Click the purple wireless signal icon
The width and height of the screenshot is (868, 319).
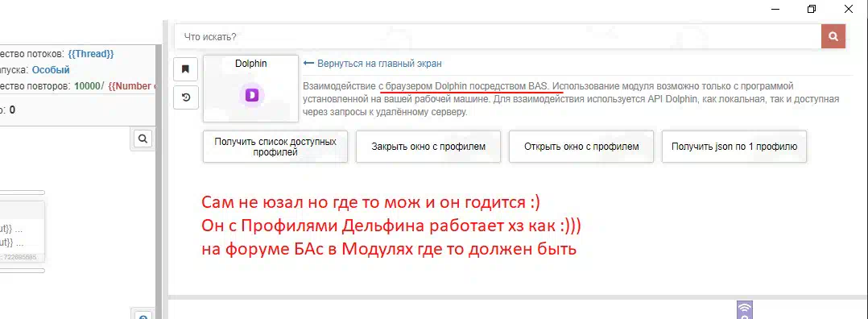coord(745,309)
